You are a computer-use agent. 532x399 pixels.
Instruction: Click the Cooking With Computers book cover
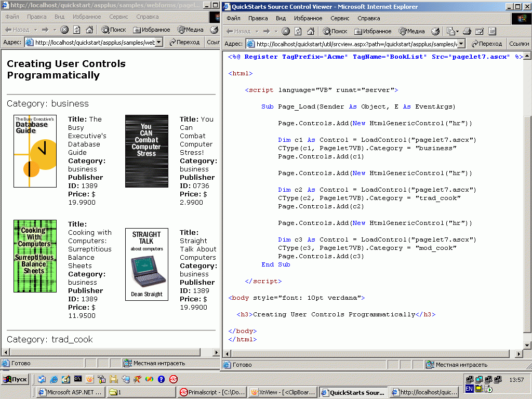click(x=35, y=256)
